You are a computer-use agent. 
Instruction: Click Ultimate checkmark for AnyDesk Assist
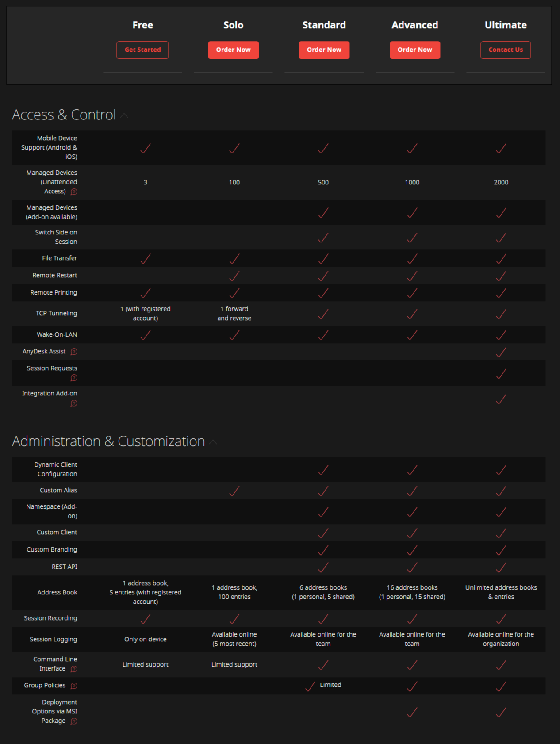pos(501,352)
